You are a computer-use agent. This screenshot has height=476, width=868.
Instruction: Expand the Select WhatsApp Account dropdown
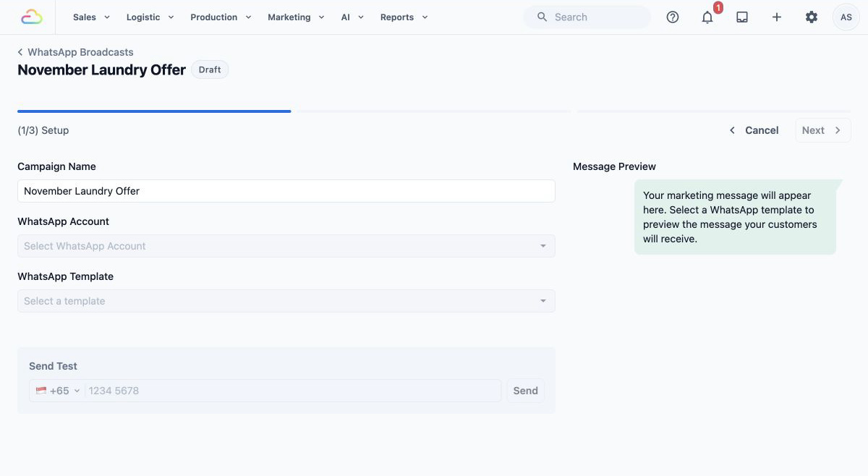(286, 246)
